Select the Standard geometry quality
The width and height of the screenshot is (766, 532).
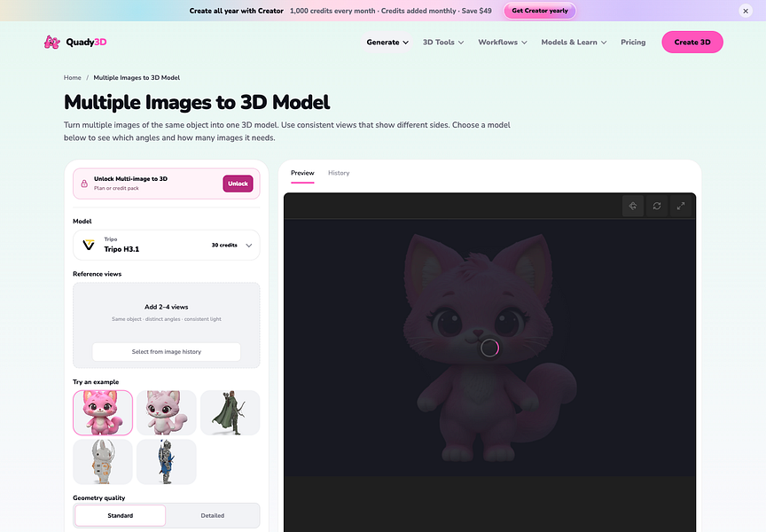(121, 515)
